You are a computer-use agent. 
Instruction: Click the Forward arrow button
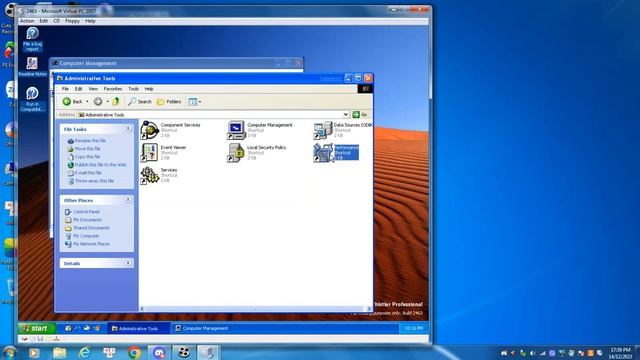pyautogui.click(x=98, y=102)
